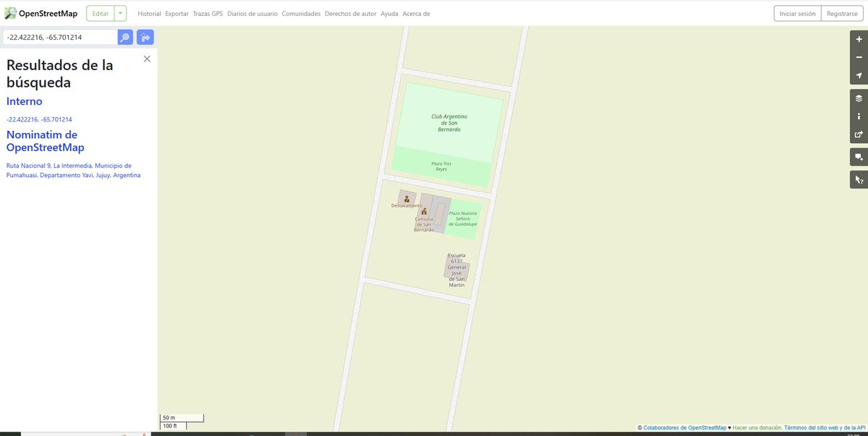Open the share map icon
This screenshot has width=868, height=436.
click(x=858, y=134)
